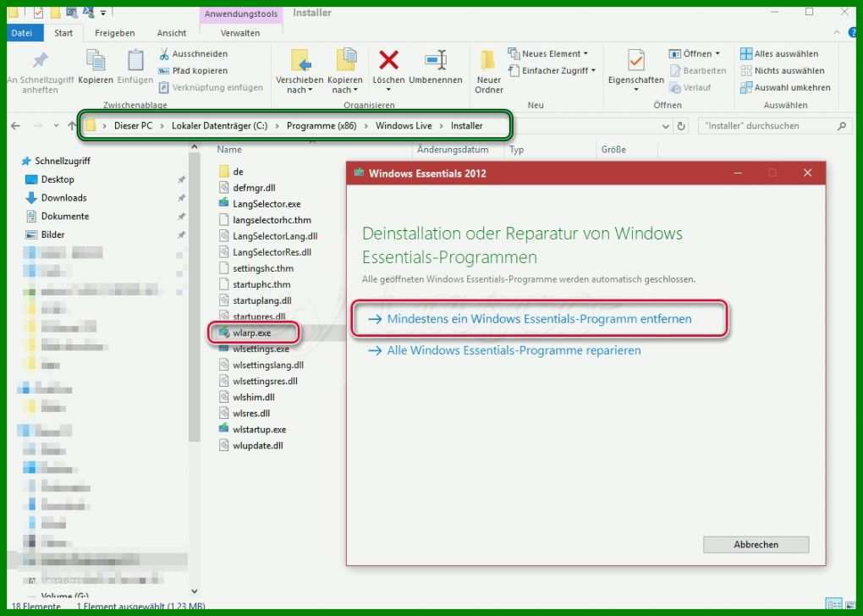The width and height of the screenshot is (863, 616).
Task: Expand the address bar history dropdown
Action: pos(665,126)
